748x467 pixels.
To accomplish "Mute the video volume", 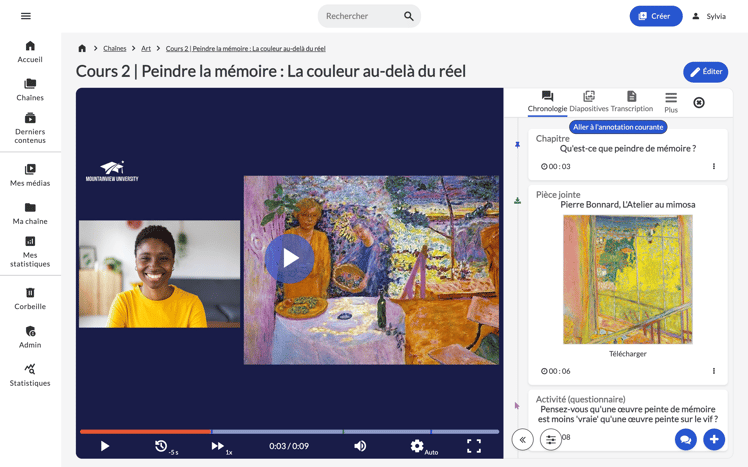I will pyautogui.click(x=360, y=446).
